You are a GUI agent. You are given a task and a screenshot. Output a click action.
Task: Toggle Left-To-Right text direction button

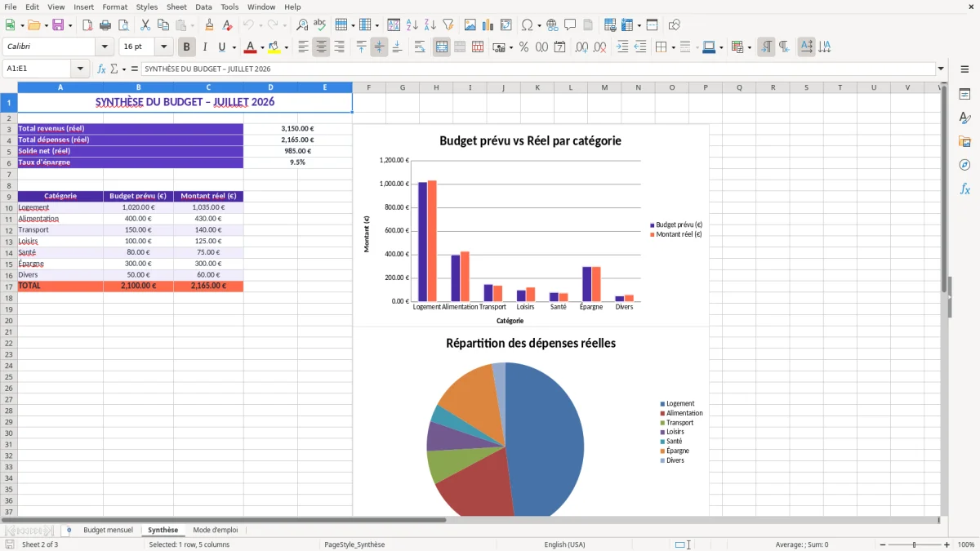coord(766,47)
